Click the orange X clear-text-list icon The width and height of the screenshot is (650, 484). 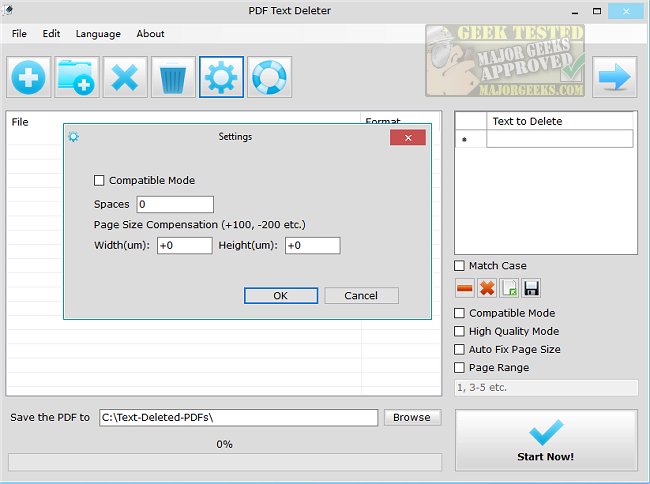click(x=487, y=288)
